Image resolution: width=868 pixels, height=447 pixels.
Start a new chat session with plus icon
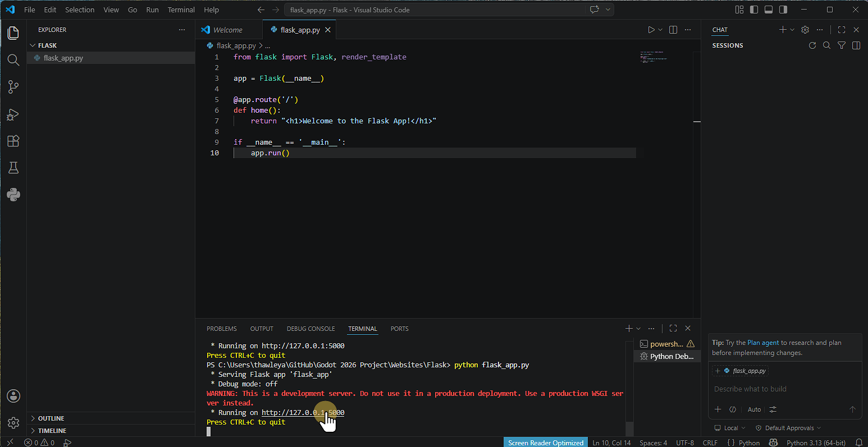783,30
